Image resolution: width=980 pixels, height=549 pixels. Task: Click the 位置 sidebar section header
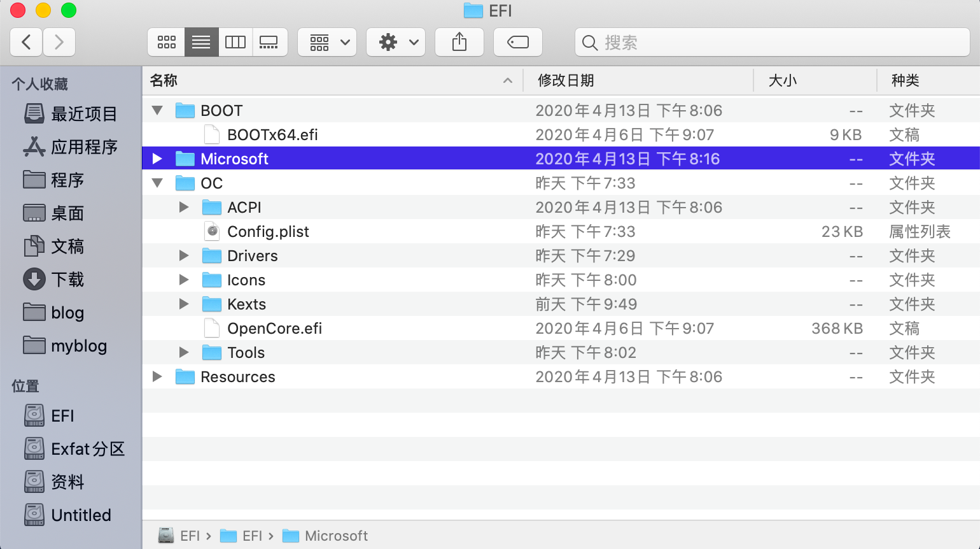(x=25, y=386)
